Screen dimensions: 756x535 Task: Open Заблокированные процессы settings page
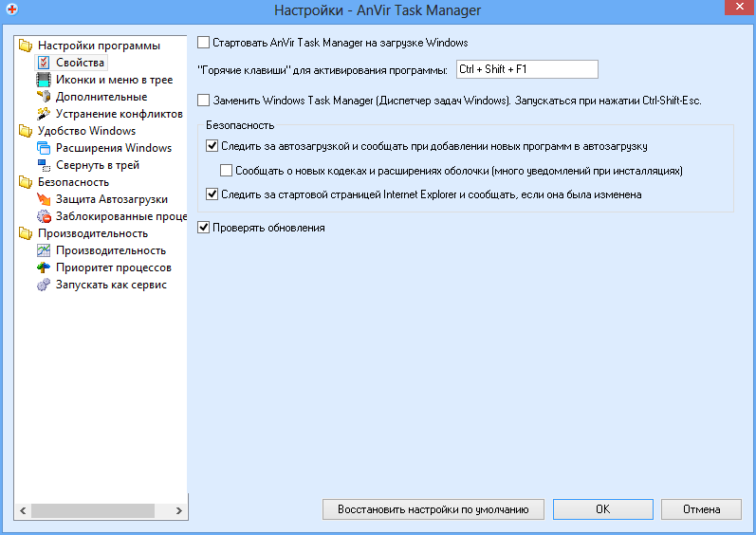point(121,216)
